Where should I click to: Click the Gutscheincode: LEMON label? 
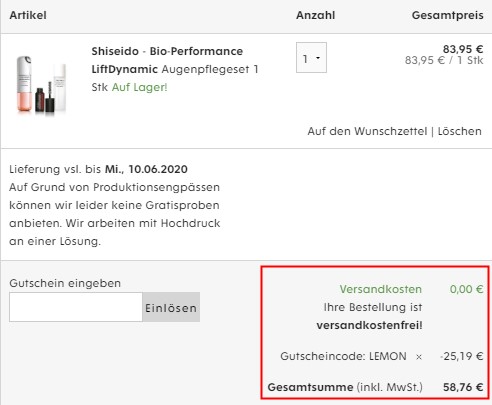click(343, 356)
